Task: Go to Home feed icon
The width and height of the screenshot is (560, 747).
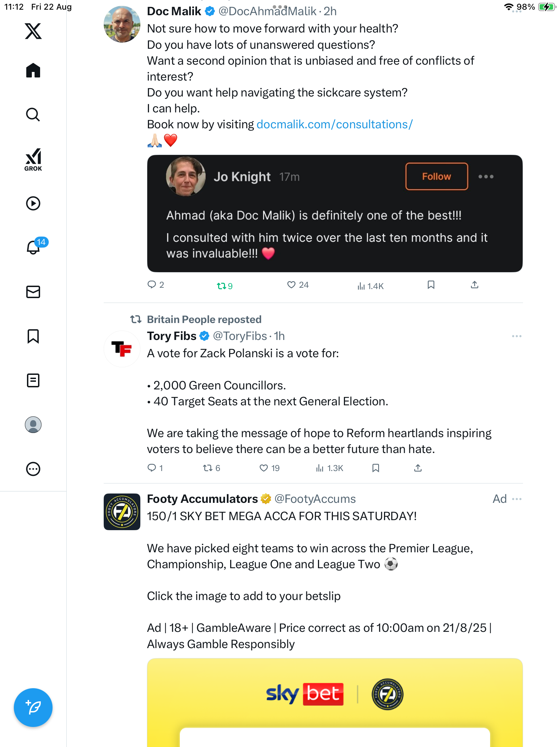Action: click(33, 71)
